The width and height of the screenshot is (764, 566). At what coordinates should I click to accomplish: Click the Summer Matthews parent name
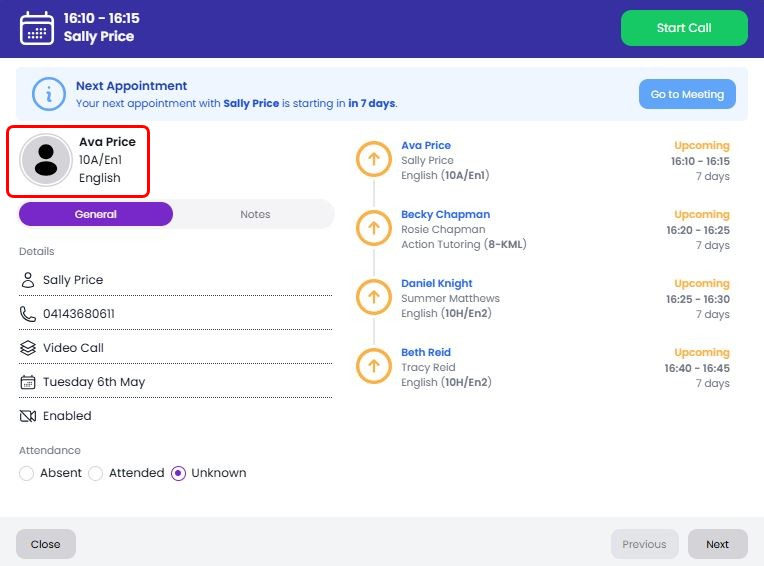tap(450, 298)
